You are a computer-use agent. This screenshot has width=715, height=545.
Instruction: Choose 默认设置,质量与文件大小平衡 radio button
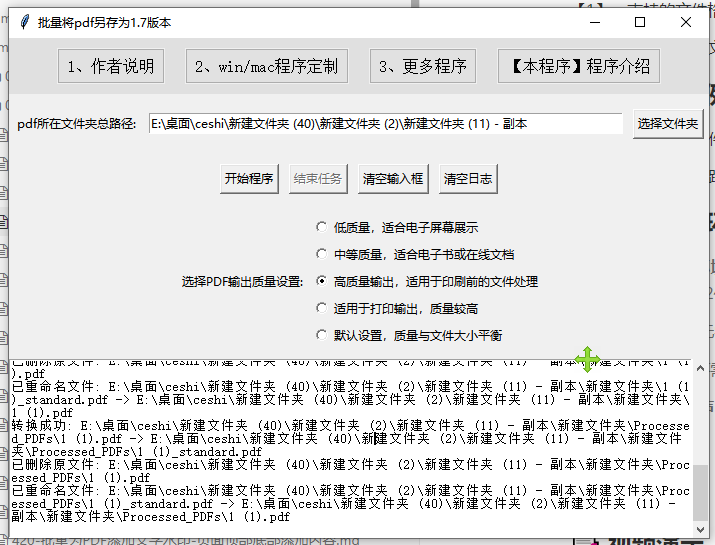click(409, 336)
